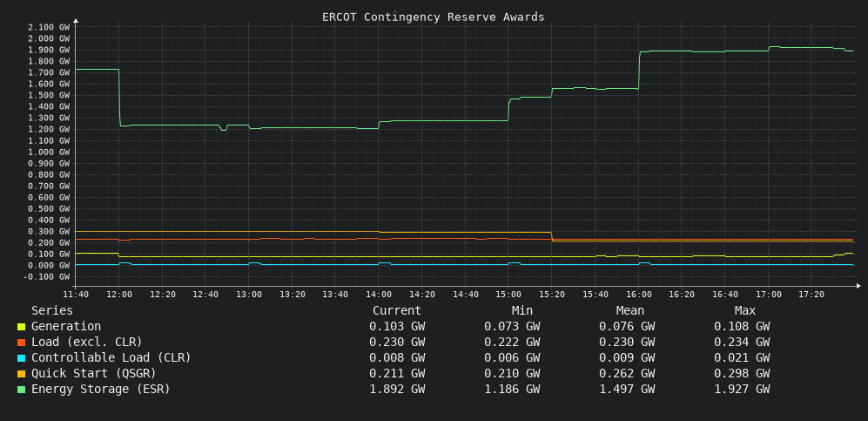Click the 14:00 time axis label

point(379,295)
